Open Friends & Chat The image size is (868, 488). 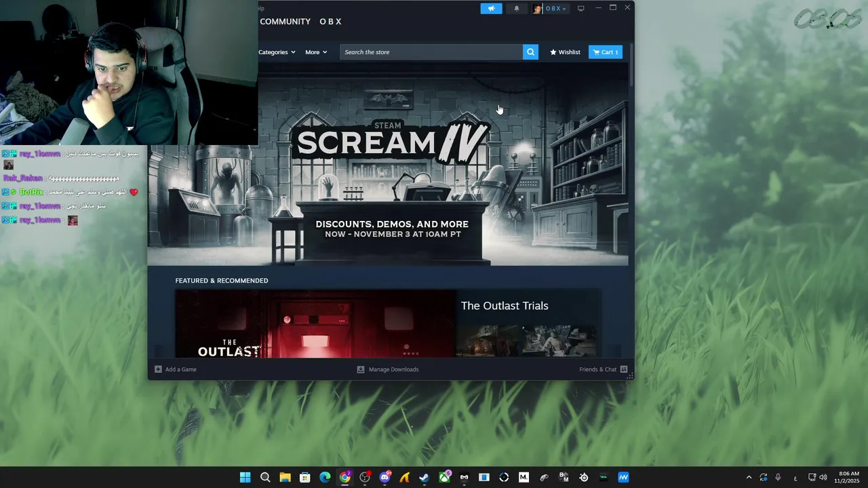click(x=597, y=369)
